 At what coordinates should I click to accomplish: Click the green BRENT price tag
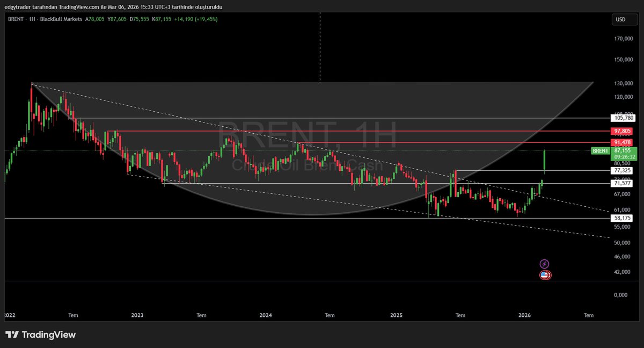pos(600,151)
